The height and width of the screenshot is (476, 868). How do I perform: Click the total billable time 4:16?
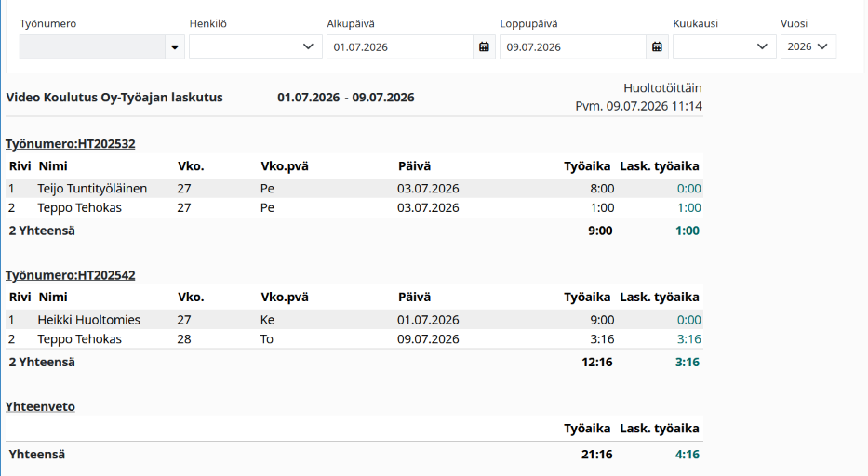point(687,455)
